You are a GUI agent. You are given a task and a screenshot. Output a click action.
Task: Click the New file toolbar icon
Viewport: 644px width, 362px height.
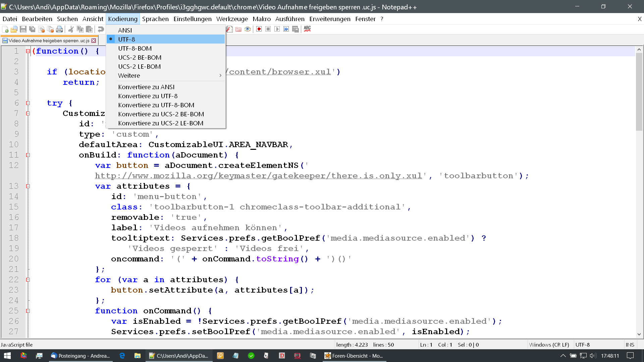coord(5,29)
